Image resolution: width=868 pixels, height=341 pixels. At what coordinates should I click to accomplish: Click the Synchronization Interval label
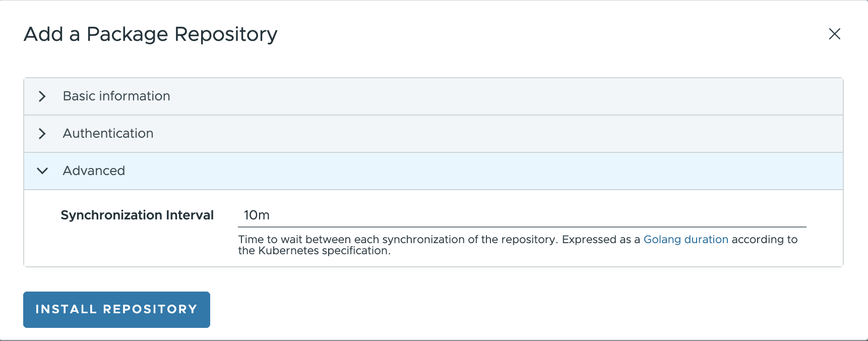coord(137,215)
